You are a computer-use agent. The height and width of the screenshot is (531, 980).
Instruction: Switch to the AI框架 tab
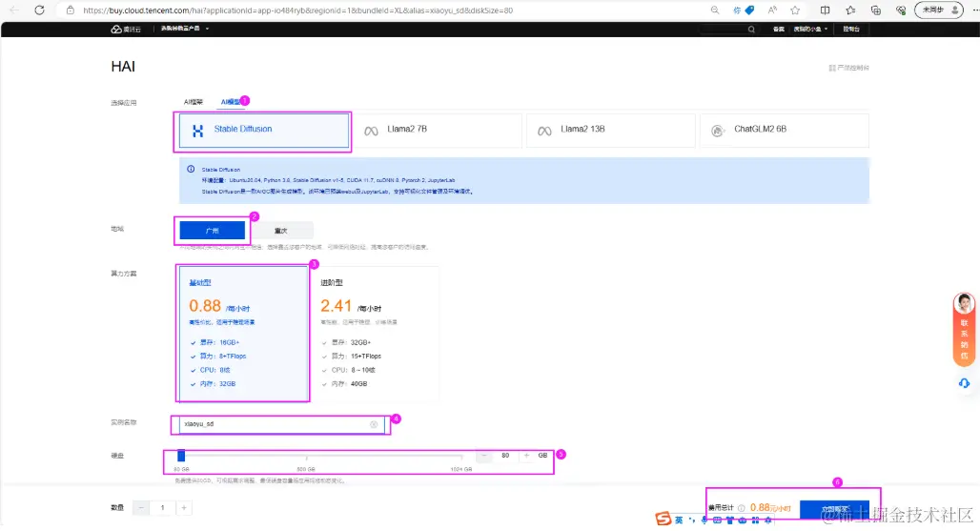point(194,102)
